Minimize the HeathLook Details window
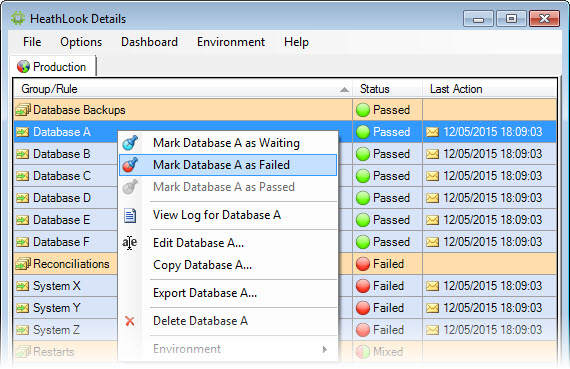This screenshot has width=570, height=369. click(x=478, y=19)
